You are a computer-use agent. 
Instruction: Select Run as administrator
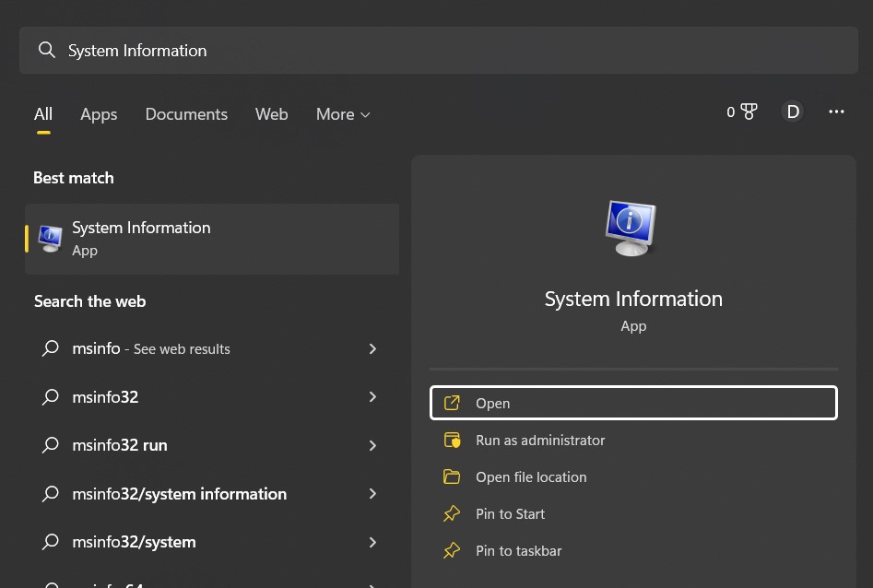coord(540,440)
